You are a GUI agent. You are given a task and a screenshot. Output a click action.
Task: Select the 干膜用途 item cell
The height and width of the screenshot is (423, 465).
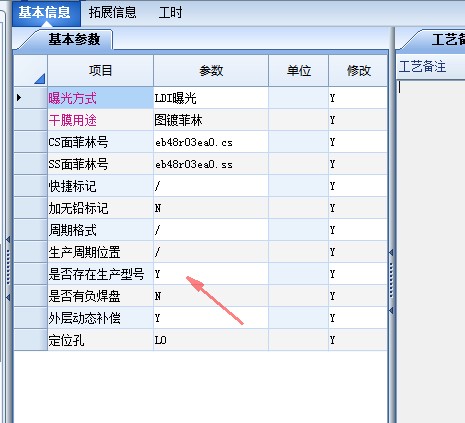point(100,120)
